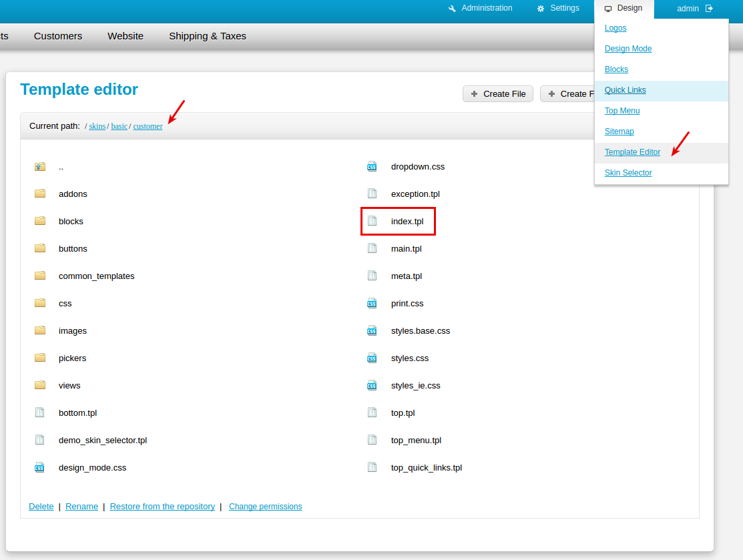Select the index.tpl file name
Image resolution: width=743 pixels, height=560 pixels.
coord(407,221)
